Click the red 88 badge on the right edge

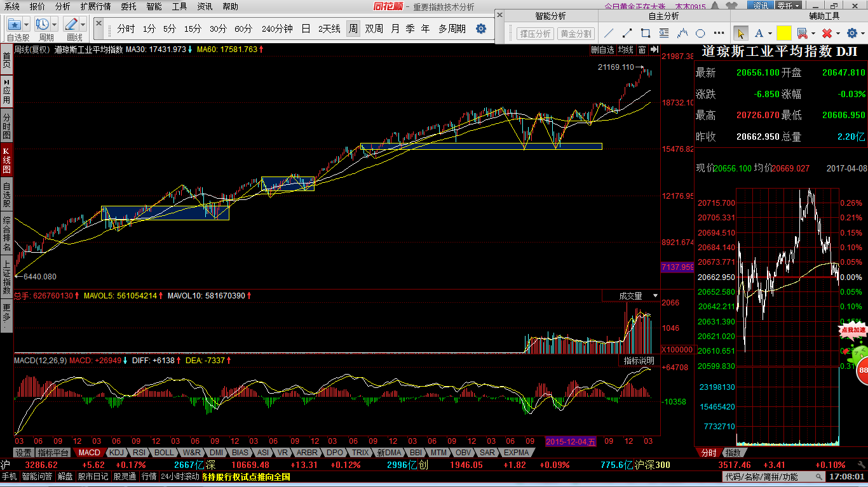click(863, 371)
